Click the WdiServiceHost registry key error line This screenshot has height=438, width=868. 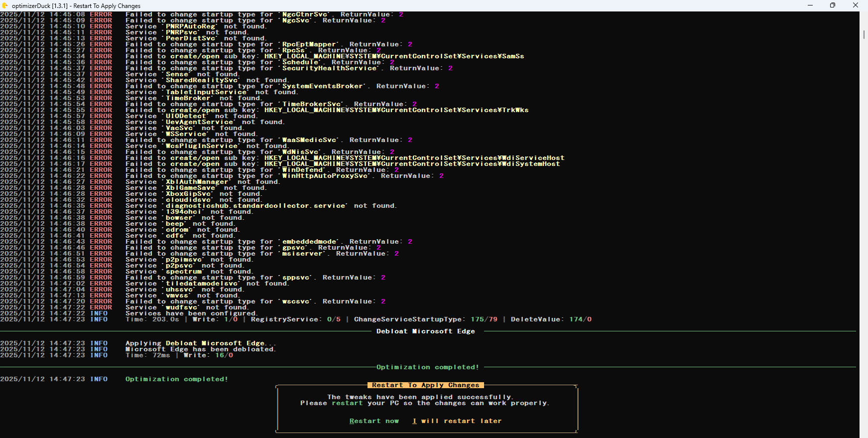[345, 158]
